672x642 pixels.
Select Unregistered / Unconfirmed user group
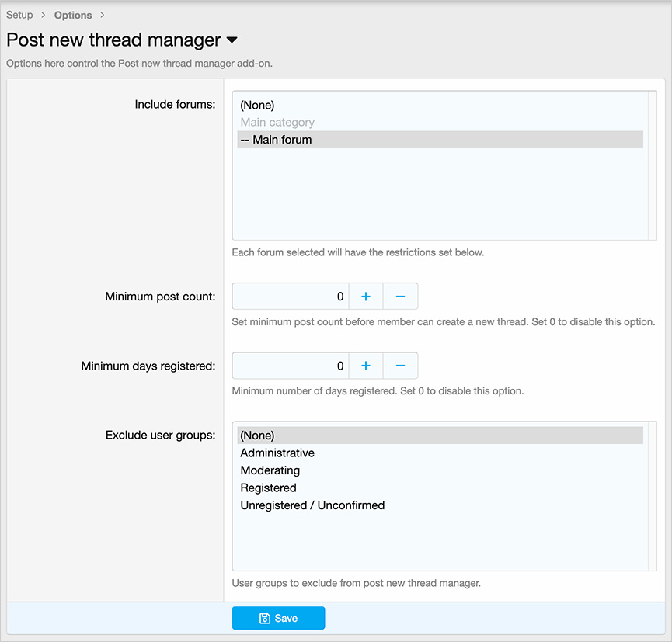point(312,505)
